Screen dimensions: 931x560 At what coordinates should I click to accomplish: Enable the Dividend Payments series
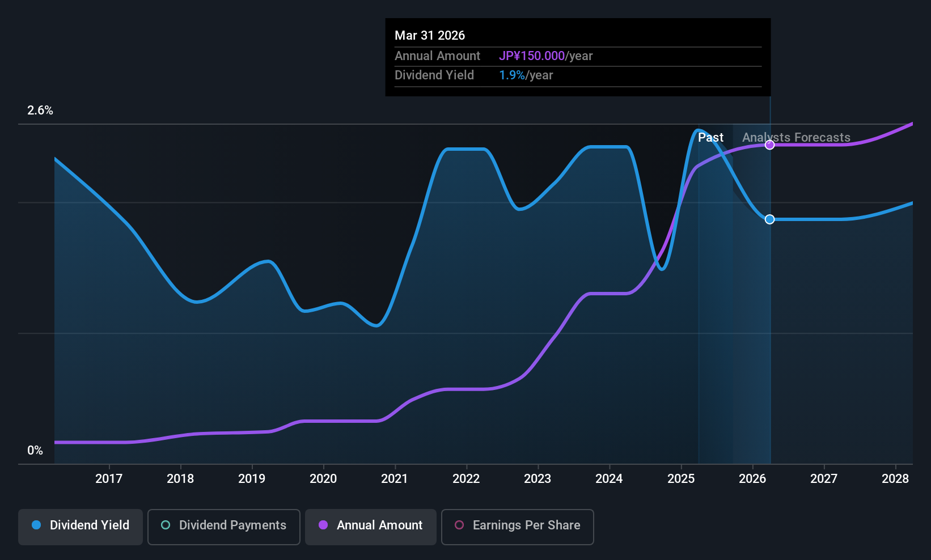pos(223,527)
